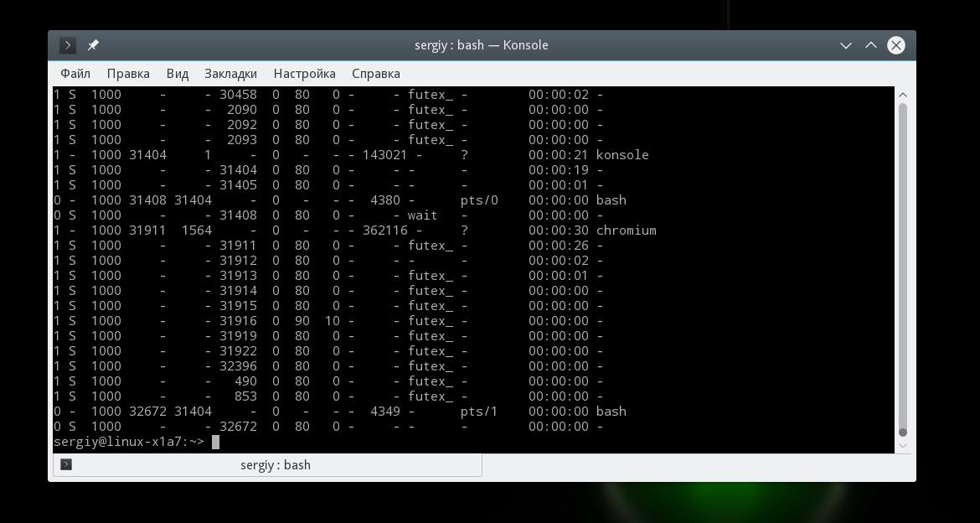Click the 31916 thread ID
Screen dimensions: 980x523
pyautogui.click(x=238, y=321)
